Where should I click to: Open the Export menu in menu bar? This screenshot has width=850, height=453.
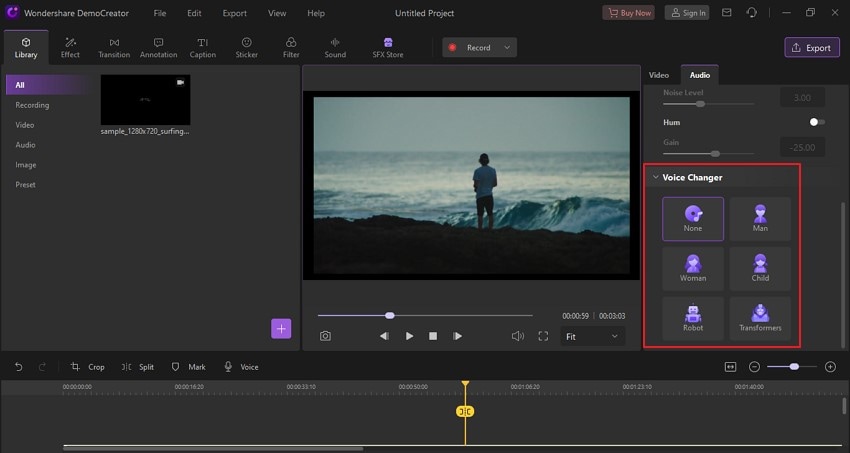tap(235, 13)
